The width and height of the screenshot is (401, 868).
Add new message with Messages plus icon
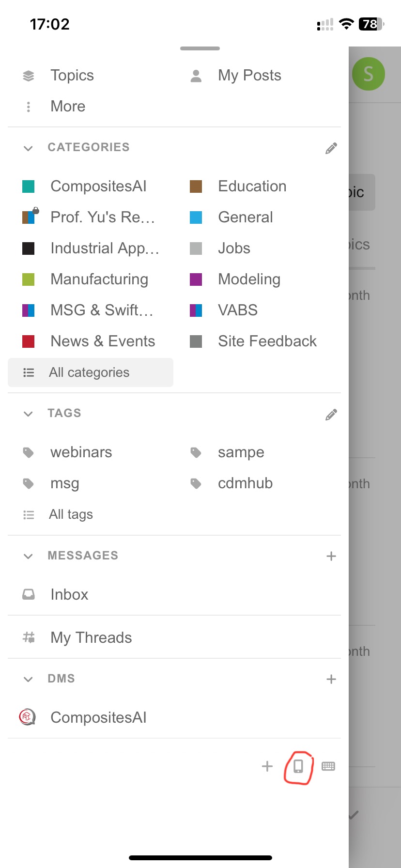[x=331, y=556]
